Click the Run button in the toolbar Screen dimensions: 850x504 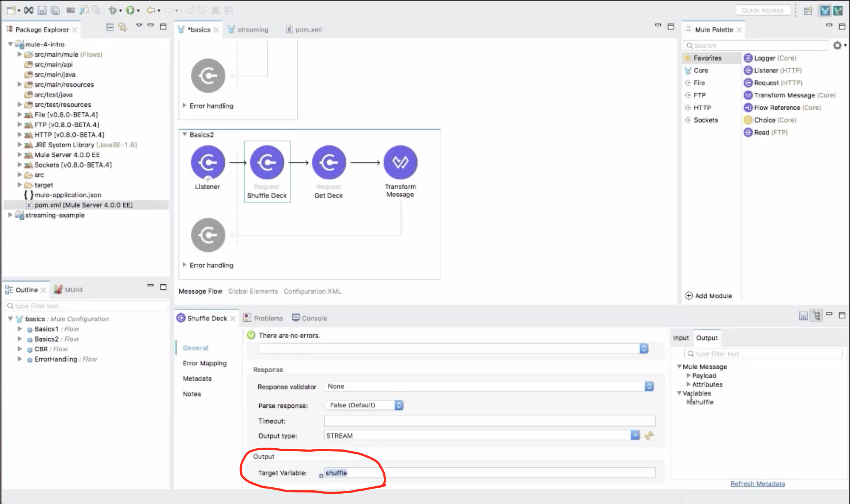click(130, 10)
